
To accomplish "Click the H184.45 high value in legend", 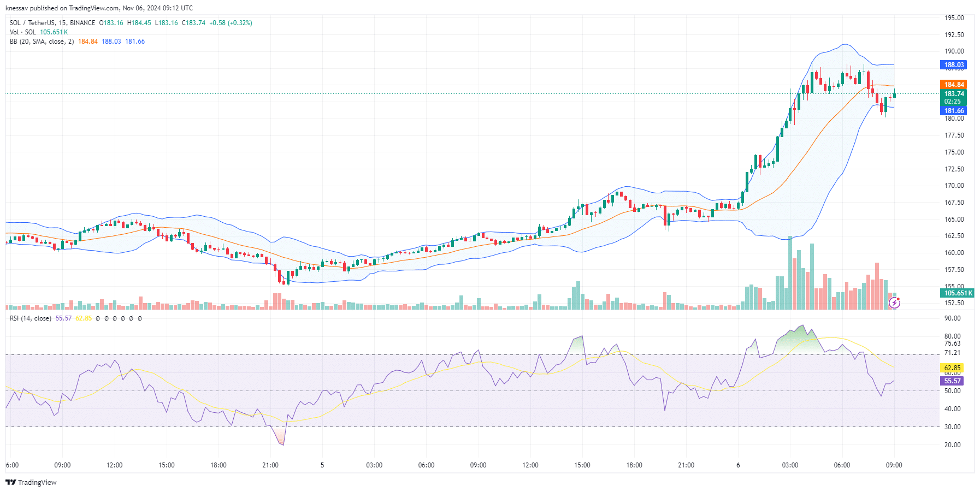I will [x=139, y=23].
